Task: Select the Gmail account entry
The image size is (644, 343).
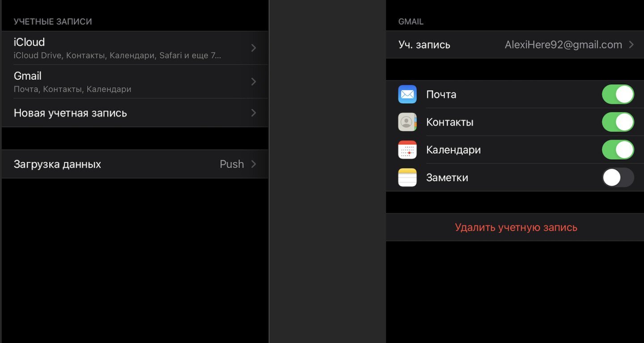Action: 135,81
